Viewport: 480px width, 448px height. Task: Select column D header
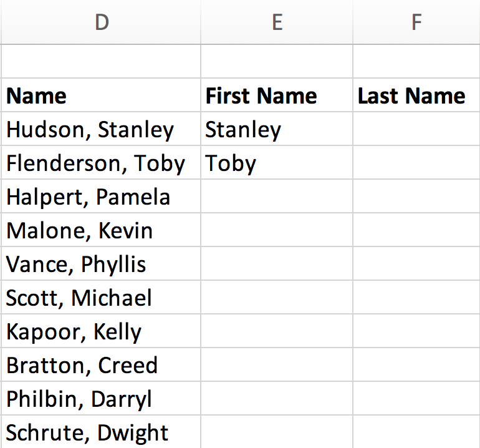tap(101, 22)
